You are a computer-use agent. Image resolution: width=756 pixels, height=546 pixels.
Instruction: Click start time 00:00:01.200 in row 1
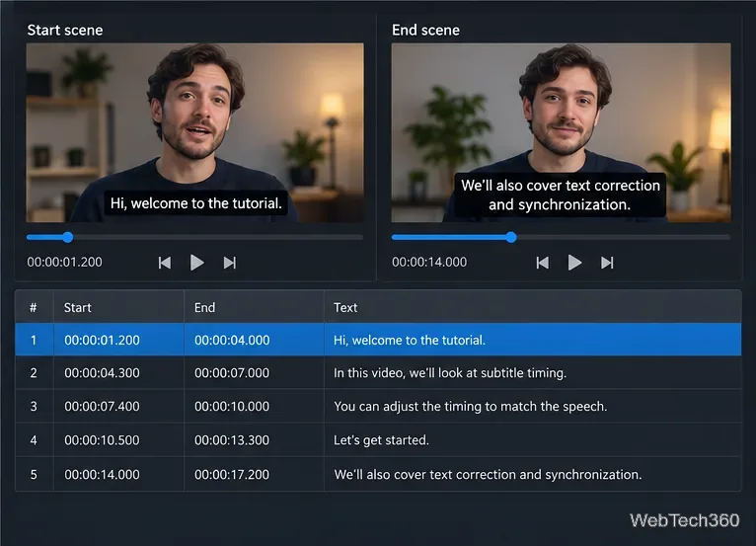103,340
